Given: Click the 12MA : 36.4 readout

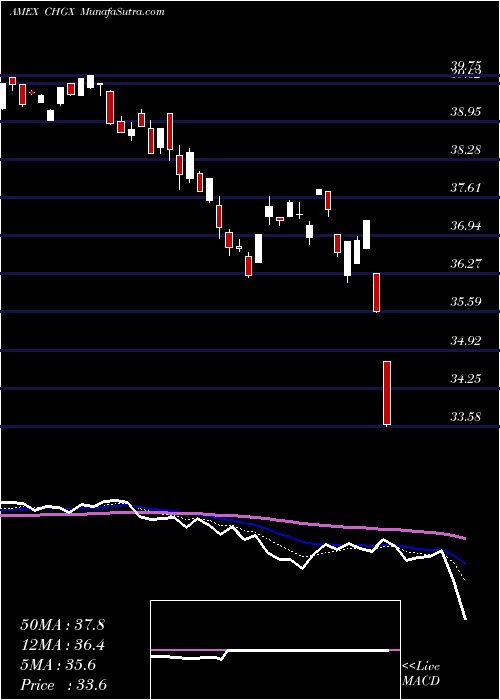Looking at the screenshot, I should click(x=62, y=645).
